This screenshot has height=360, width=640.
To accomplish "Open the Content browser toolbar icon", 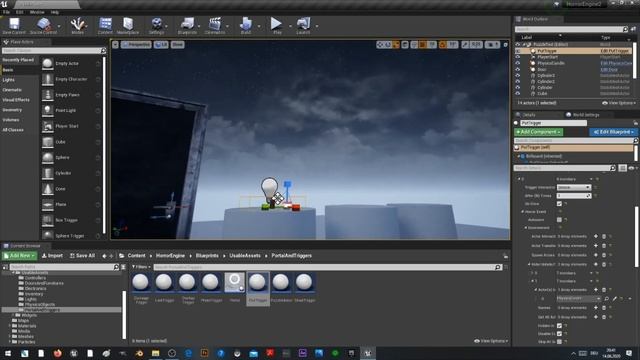I will pos(105,26).
